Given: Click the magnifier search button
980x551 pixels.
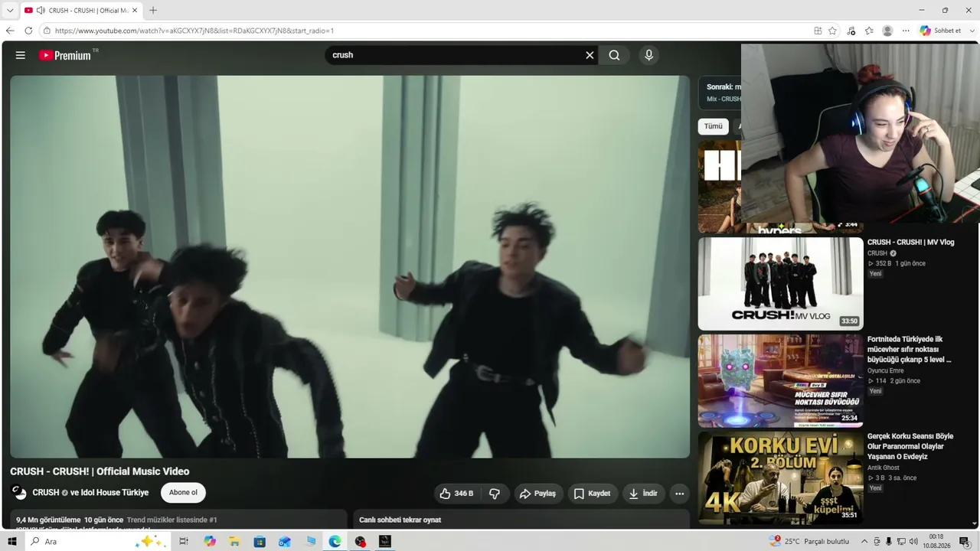Looking at the screenshot, I should pyautogui.click(x=614, y=55).
